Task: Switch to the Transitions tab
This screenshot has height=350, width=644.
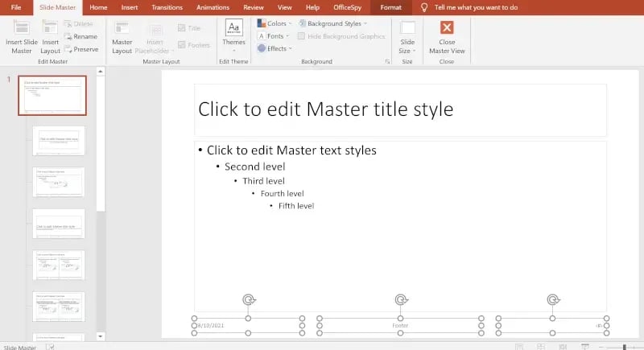Action: (x=167, y=7)
